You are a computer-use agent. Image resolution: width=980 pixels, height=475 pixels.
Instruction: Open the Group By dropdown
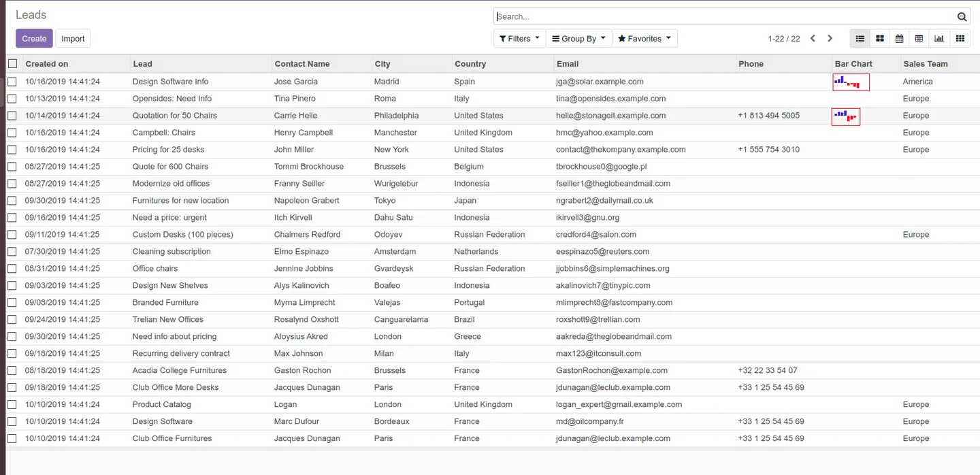click(578, 39)
